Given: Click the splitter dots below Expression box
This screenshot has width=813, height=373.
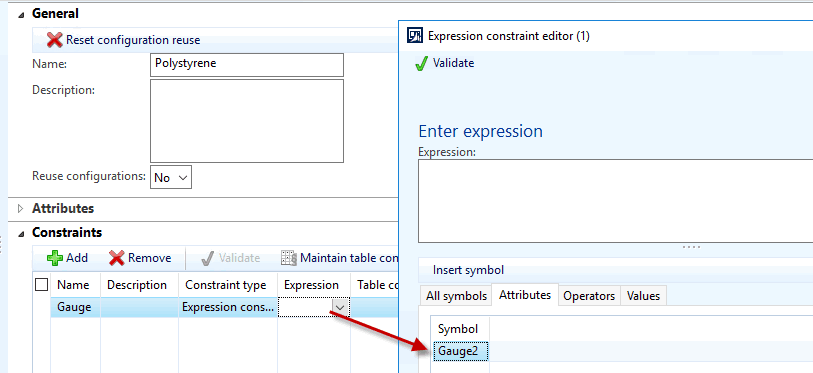Looking at the screenshot, I should 691,247.
